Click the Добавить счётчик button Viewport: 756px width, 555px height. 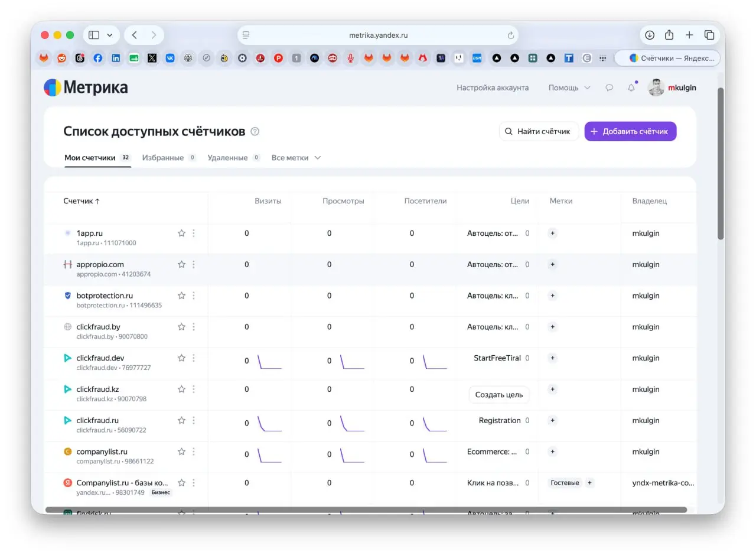pyautogui.click(x=630, y=131)
